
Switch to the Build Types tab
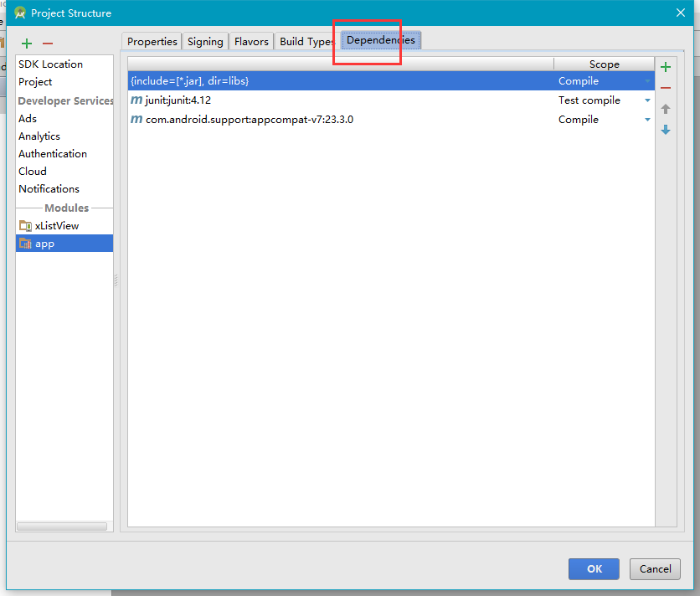307,42
